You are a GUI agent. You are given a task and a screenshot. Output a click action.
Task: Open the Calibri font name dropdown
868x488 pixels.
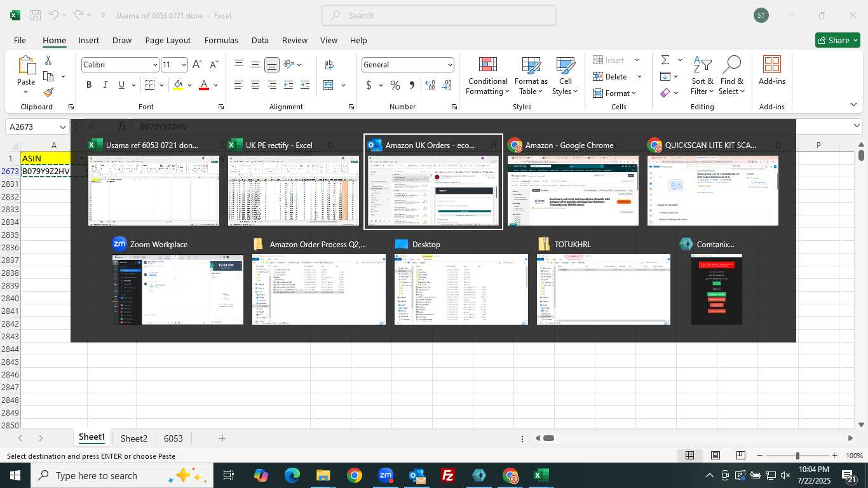(155, 65)
